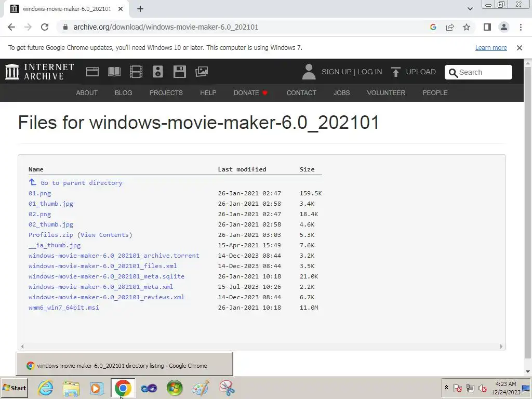Screen dimensions: 532x399
Task: Open the HELP menu item
Action: [x=208, y=92]
